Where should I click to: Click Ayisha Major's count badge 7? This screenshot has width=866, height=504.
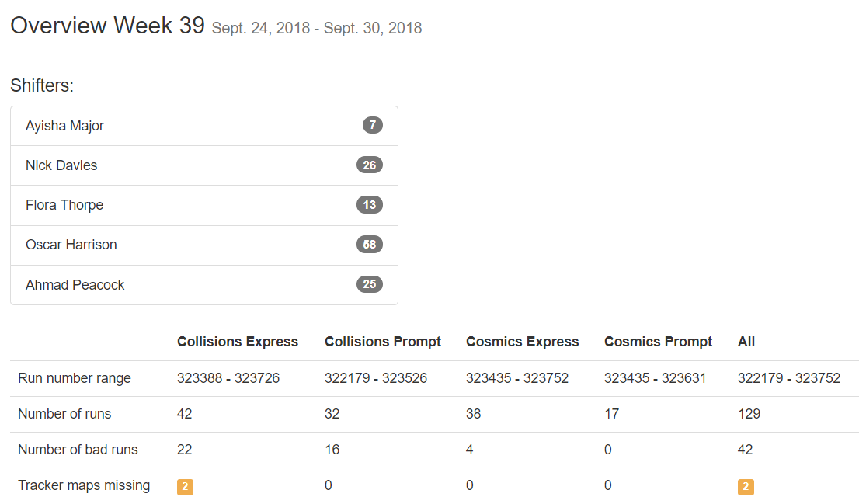[372, 125]
